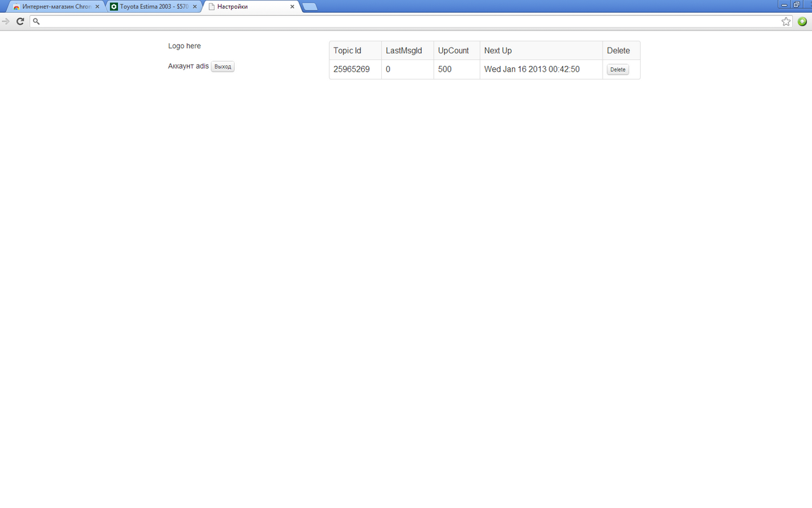812x508 pixels.
Task: Open the Logo here link
Action: [x=184, y=46]
